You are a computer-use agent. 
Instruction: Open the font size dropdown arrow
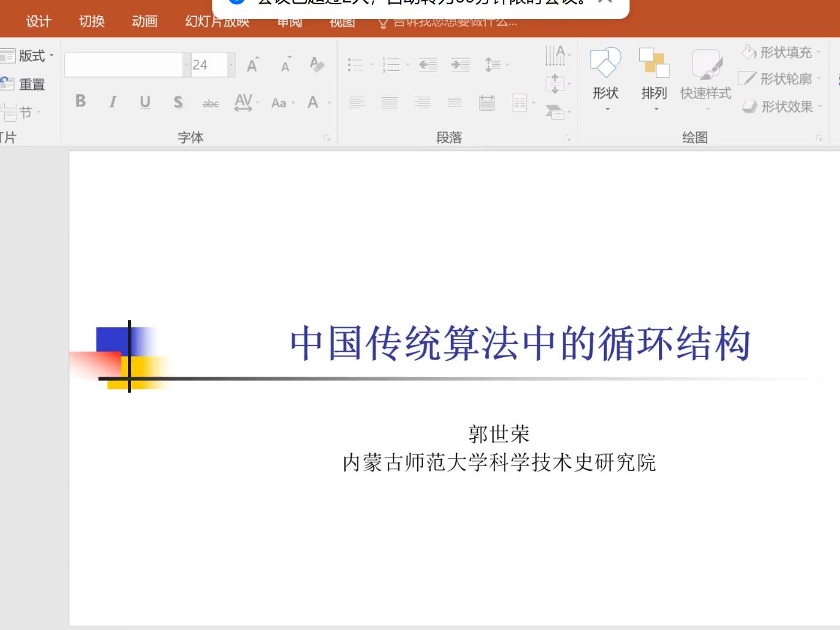pos(231,65)
